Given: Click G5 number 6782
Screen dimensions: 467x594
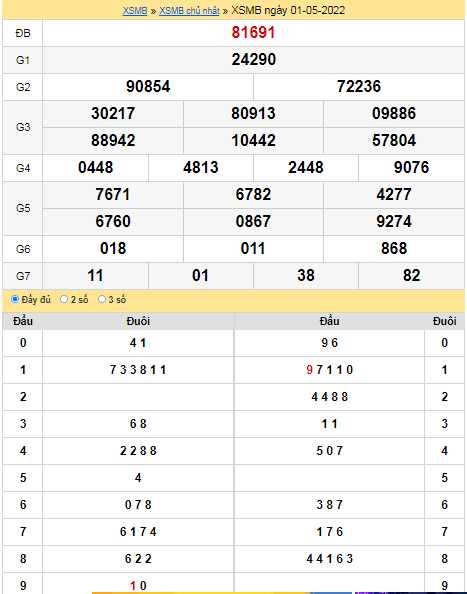Looking at the screenshot, I should 253,194.
